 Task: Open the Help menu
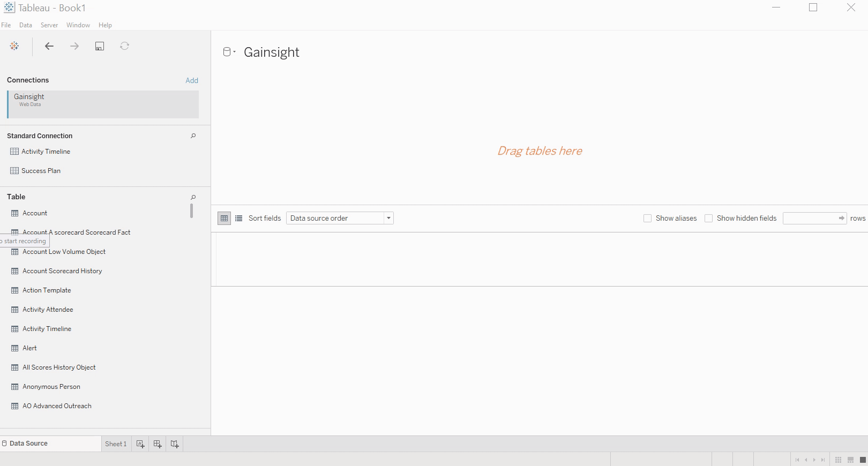pyautogui.click(x=105, y=25)
